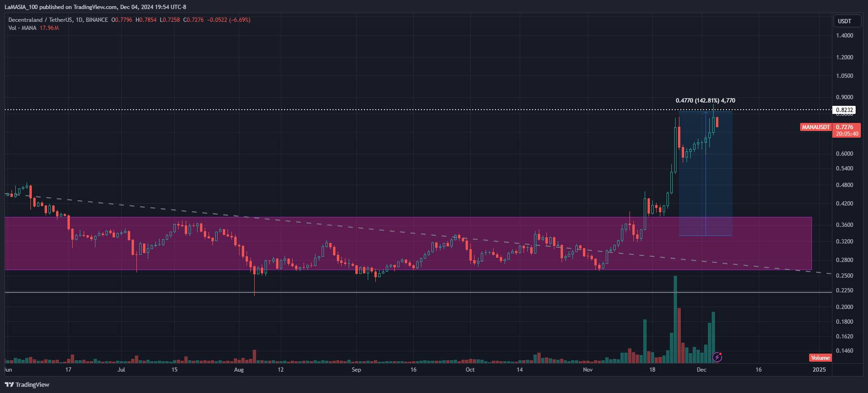868x393 pixels.
Task: Click the 0.2500 price axis label
Action: (844, 276)
